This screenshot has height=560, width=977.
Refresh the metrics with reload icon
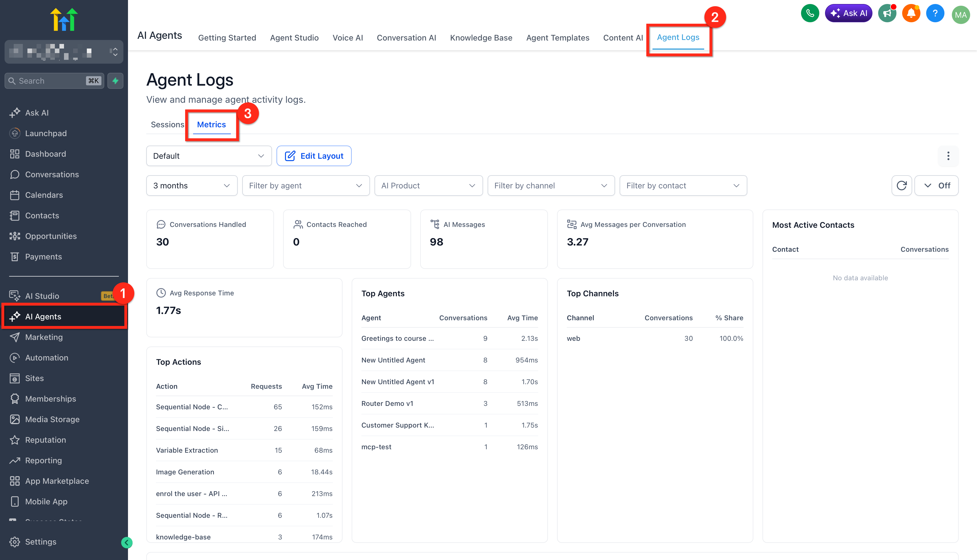[902, 186]
